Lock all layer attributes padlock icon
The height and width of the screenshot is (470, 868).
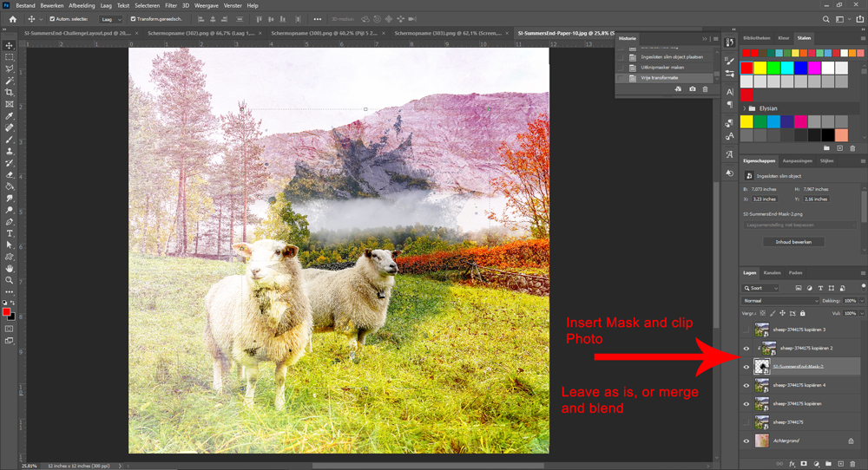pyautogui.click(x=803, y=313)
